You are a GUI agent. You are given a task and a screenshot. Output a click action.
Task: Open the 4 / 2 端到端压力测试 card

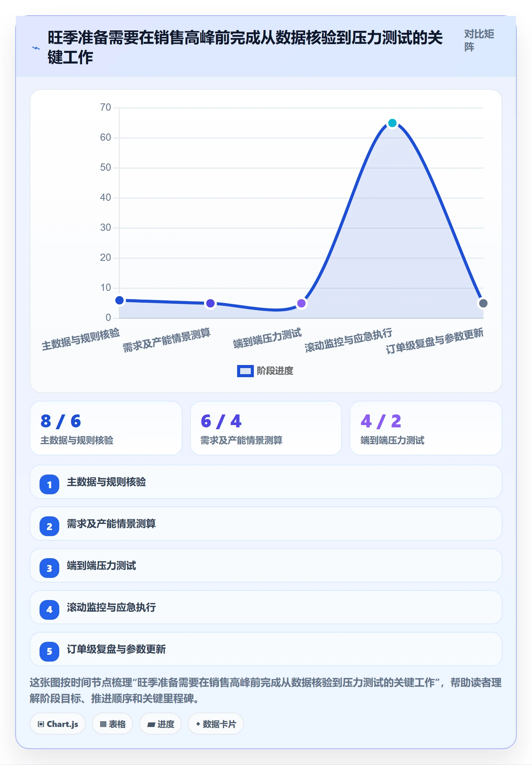[x=426, y=428]
